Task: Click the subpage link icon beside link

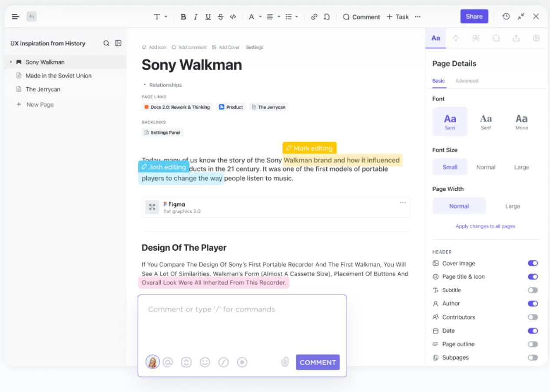Action: click(x=327, y=17)
